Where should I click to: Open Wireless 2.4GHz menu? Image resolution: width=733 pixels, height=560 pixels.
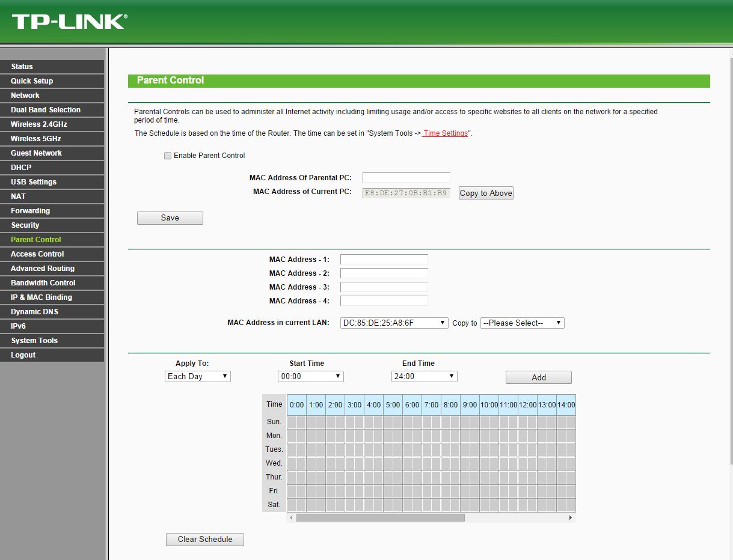click(38, 124)
